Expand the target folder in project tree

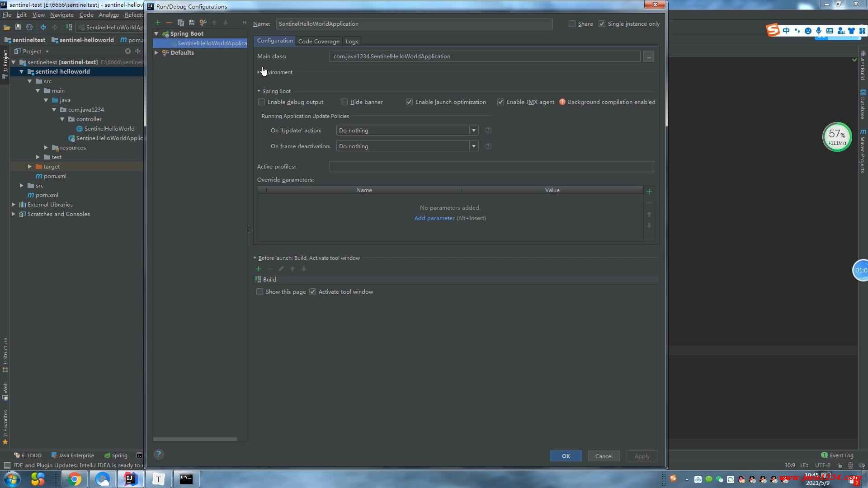tap(30, 167)
